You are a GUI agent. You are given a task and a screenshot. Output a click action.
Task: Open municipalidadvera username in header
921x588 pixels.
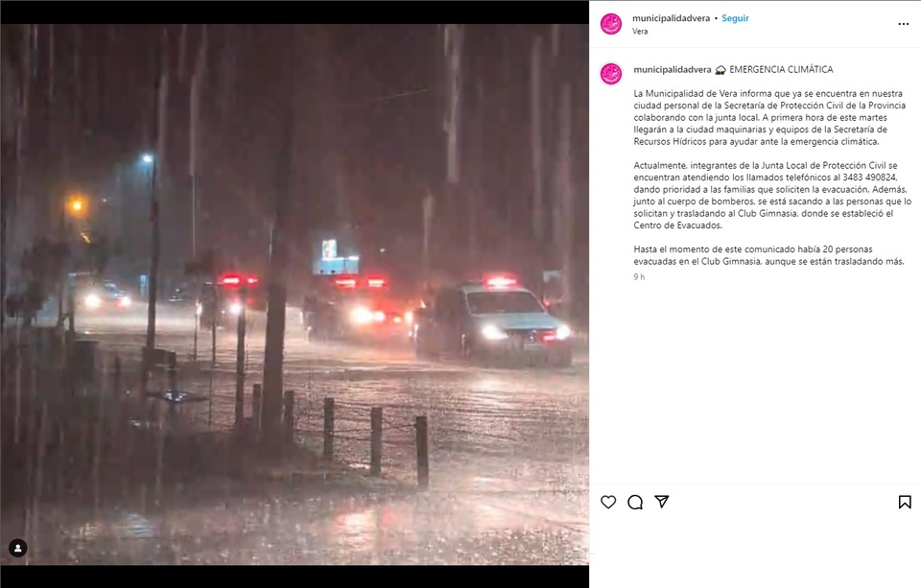(671, 18)
